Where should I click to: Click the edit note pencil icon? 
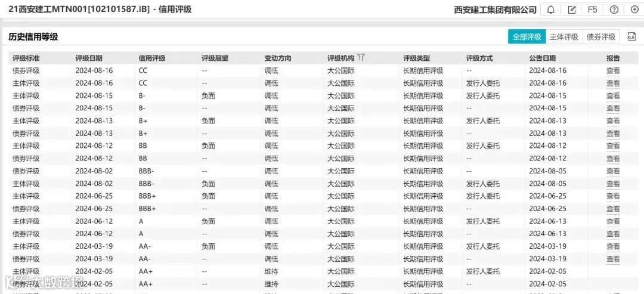(x=572, y=10)
